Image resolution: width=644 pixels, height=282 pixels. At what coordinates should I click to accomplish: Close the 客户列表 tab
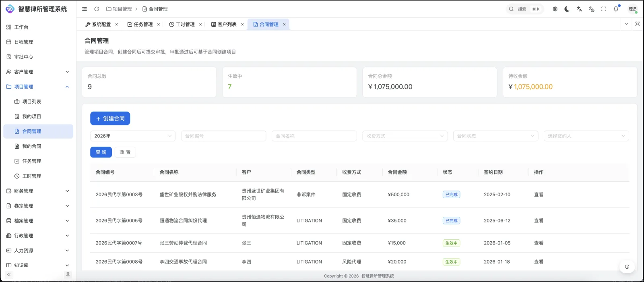(242, 25)
